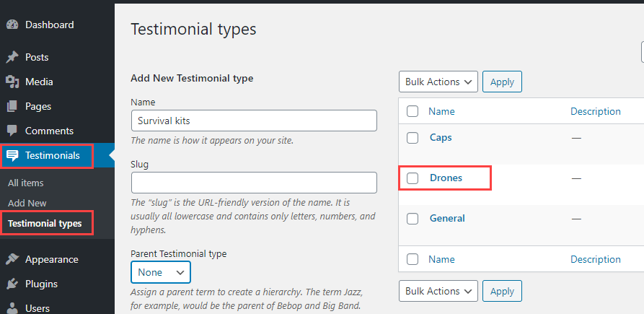Open the General testimonial type
The image size is (644, 314).
tap(447, 218)
